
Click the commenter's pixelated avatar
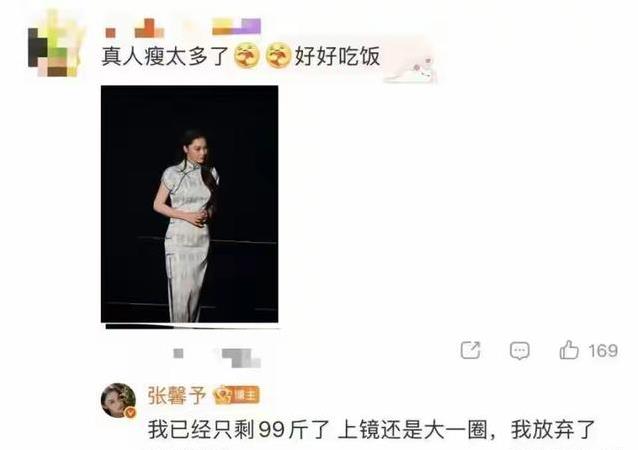coord(55,45)
